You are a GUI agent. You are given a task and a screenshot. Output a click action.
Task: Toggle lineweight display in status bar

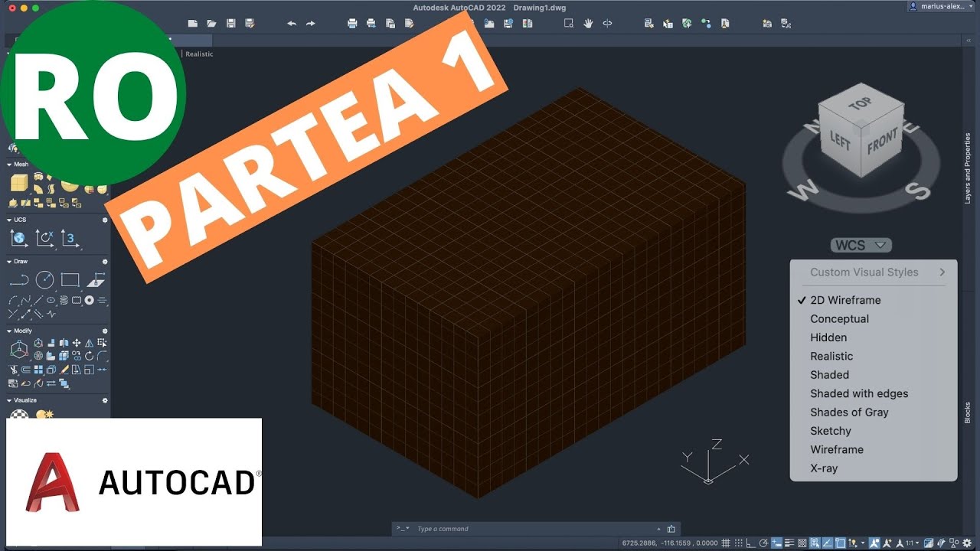tap(789, 543)
